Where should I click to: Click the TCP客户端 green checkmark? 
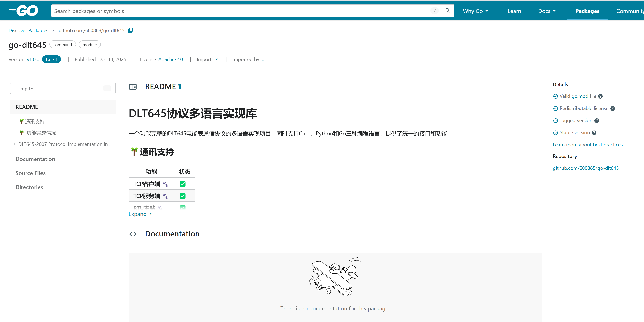tap(183, 184)
